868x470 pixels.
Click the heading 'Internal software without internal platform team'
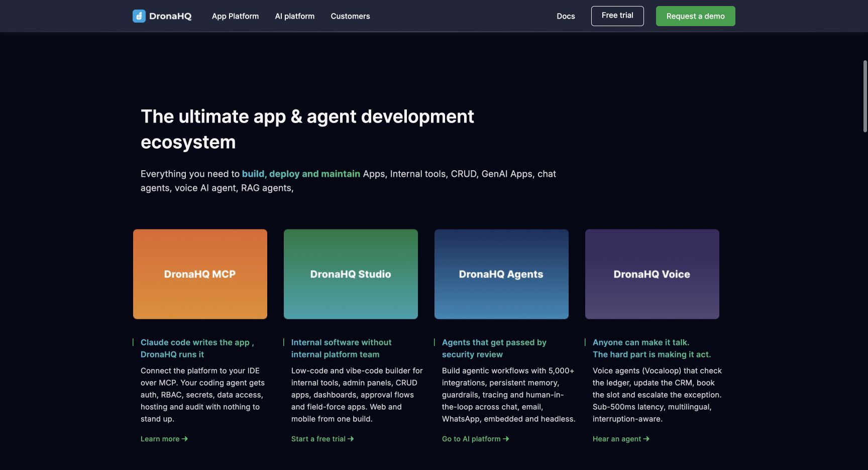342,348
